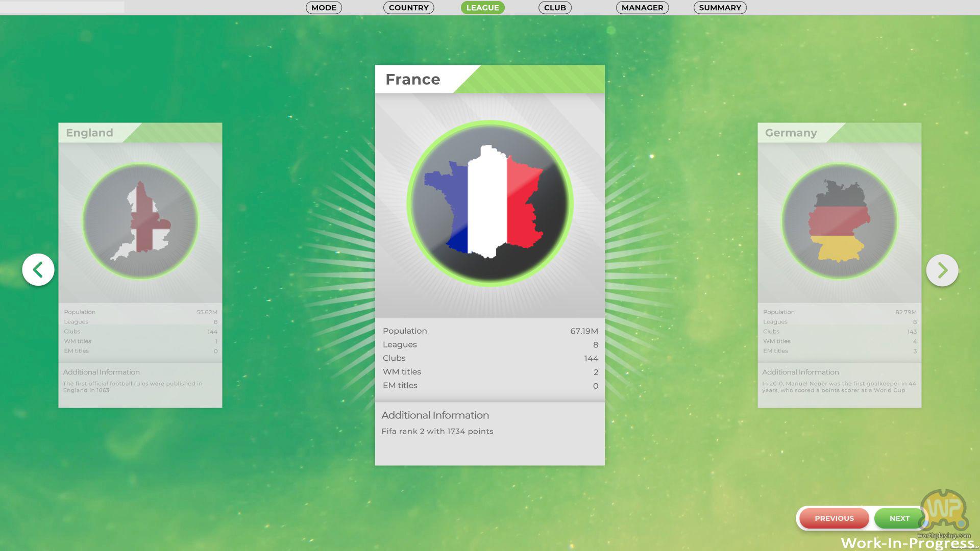
Task: Click the France card title header
Action: point(413,80)
